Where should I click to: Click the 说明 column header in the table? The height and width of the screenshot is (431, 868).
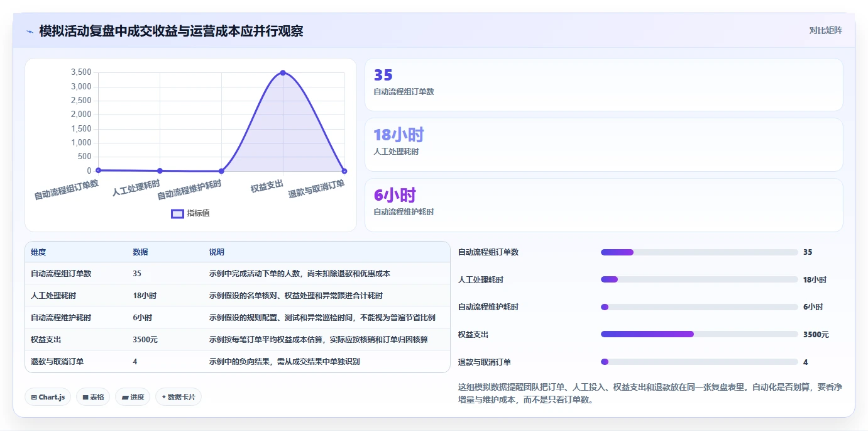[x=217, y=252]
